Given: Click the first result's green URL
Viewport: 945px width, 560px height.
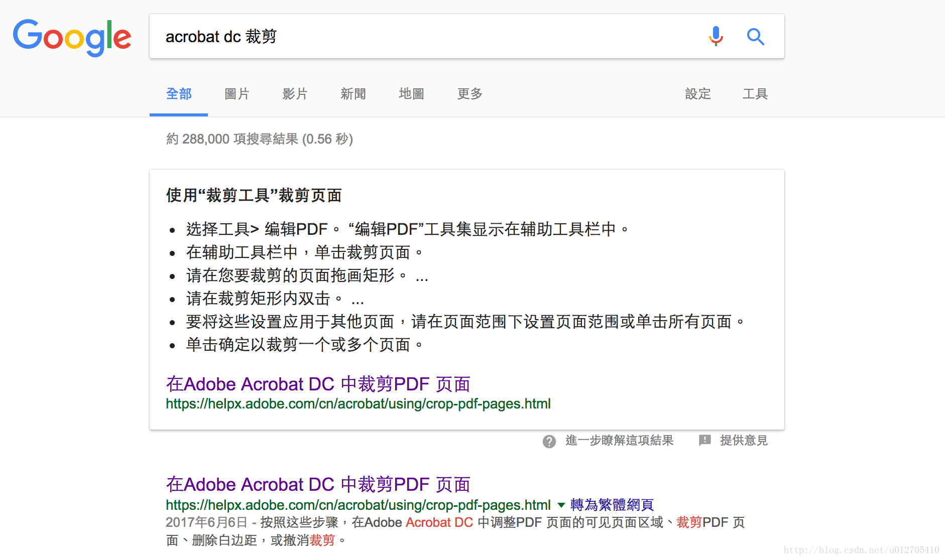Looking at the screenshot, I should pyautogui.click(x=358, y=505).
